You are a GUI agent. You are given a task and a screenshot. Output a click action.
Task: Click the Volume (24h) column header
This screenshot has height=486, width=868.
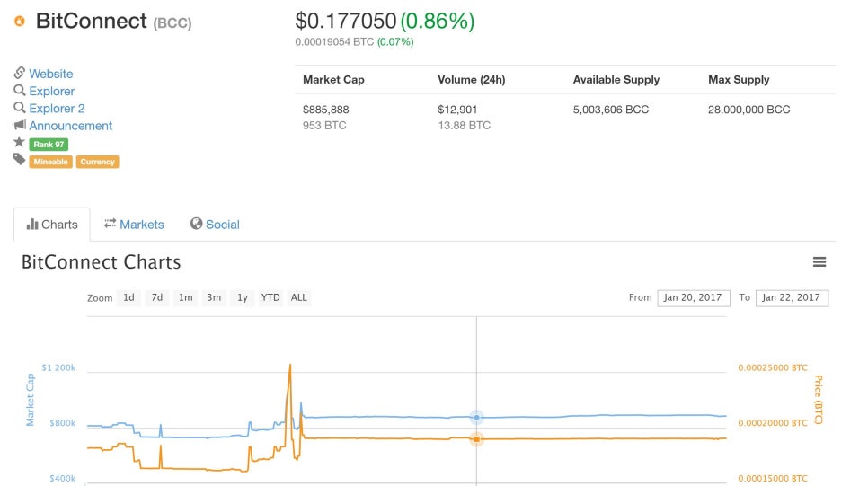(x=472, y=80)
